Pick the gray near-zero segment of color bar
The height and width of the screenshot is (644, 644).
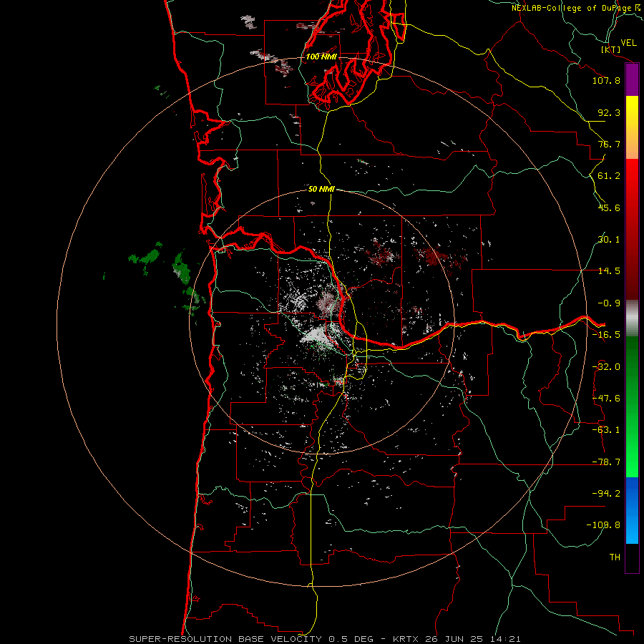click(632, 318)
